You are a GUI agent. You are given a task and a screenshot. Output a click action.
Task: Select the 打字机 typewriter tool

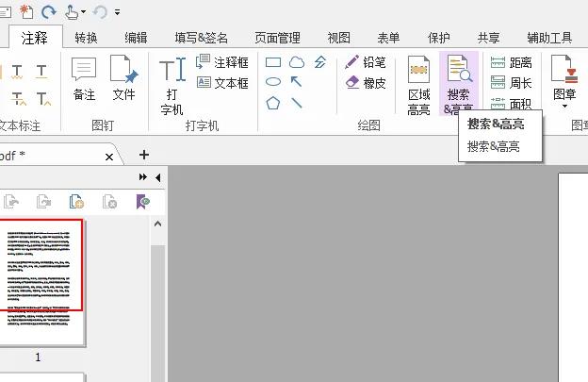172,87
